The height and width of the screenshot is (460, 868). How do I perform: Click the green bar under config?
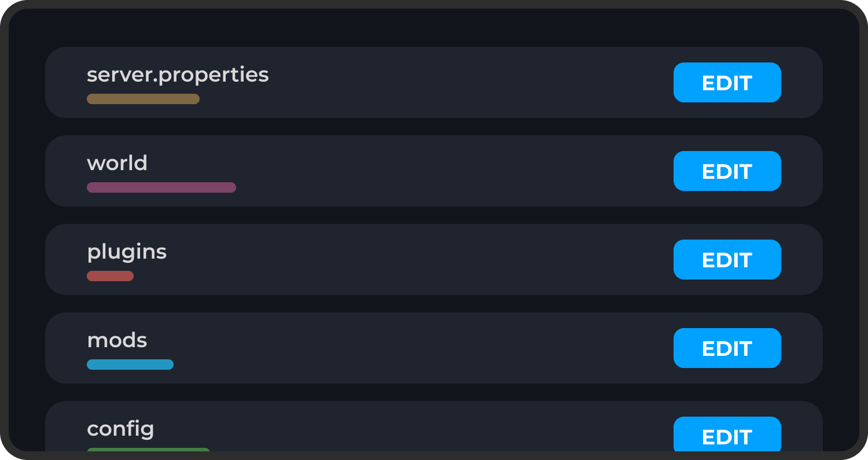(x=148, y=450)
